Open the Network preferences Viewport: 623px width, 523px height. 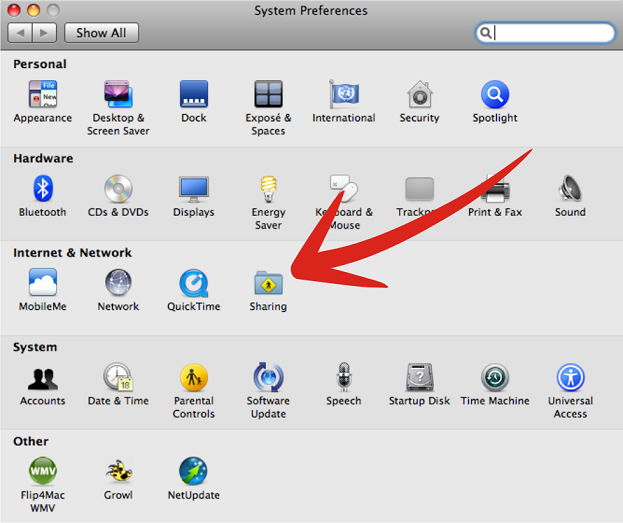118,284
